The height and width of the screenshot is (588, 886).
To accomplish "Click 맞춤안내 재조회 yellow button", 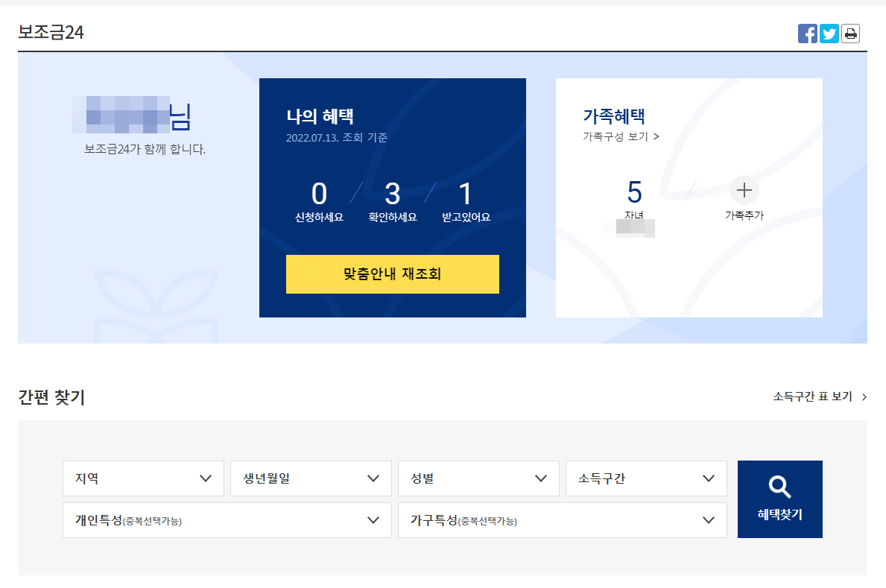I will [392, 274].
